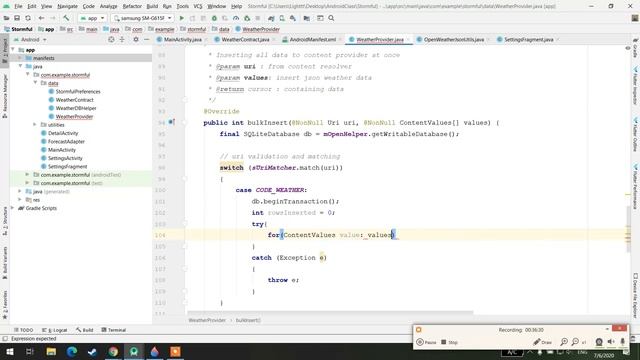This screenshot has height=360, width=640.
Task: Open the Refactor menu
Action: coord(132,7)
